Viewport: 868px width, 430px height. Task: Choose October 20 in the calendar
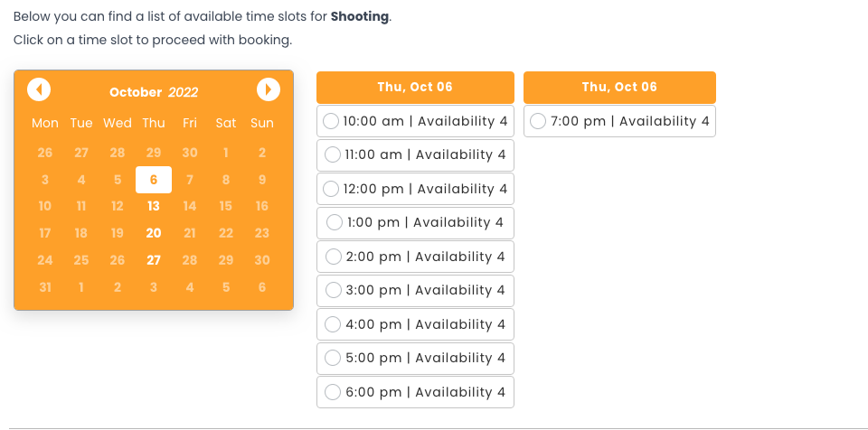pyautogui.click(x=154, y=233)
